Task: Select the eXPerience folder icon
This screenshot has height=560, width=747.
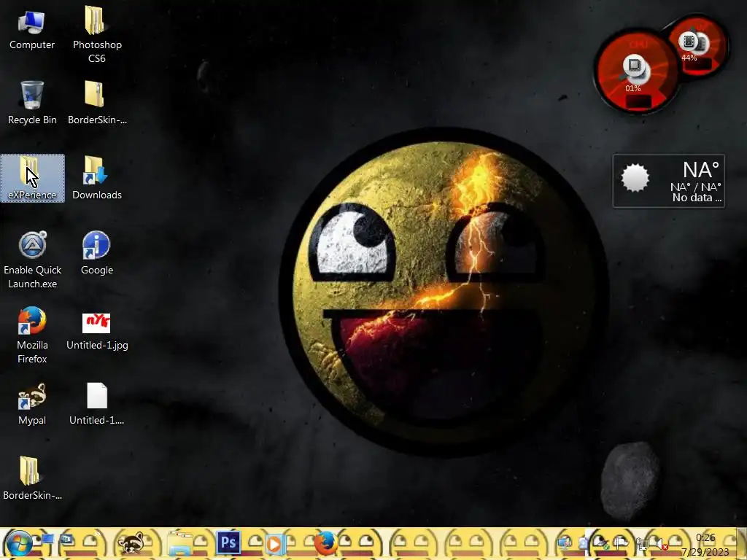Action: click(x=32, y=178)
